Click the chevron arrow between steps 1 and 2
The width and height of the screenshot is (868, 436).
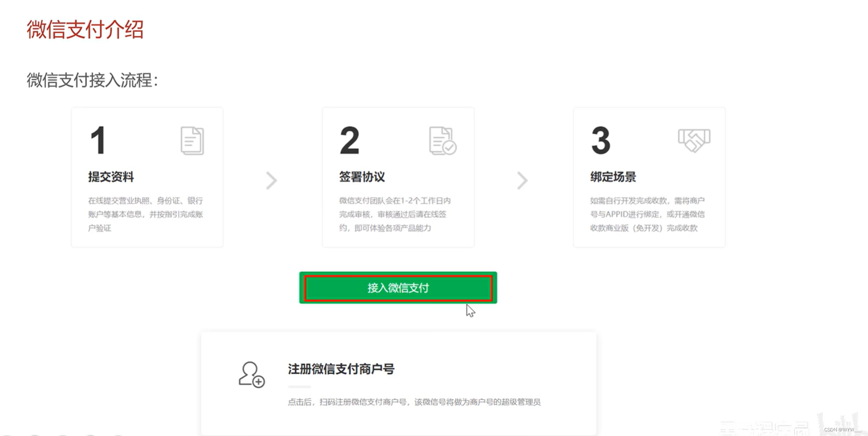tap(272, 181)
